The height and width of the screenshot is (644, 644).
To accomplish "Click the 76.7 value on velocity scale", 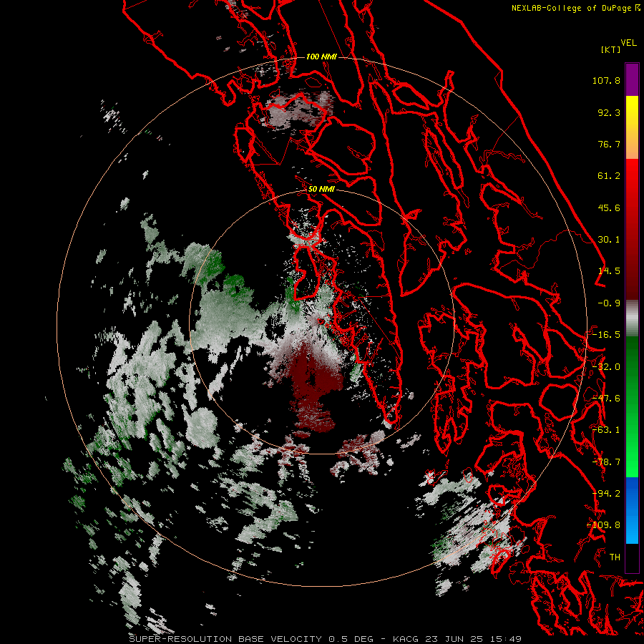I will pos(609,144).
